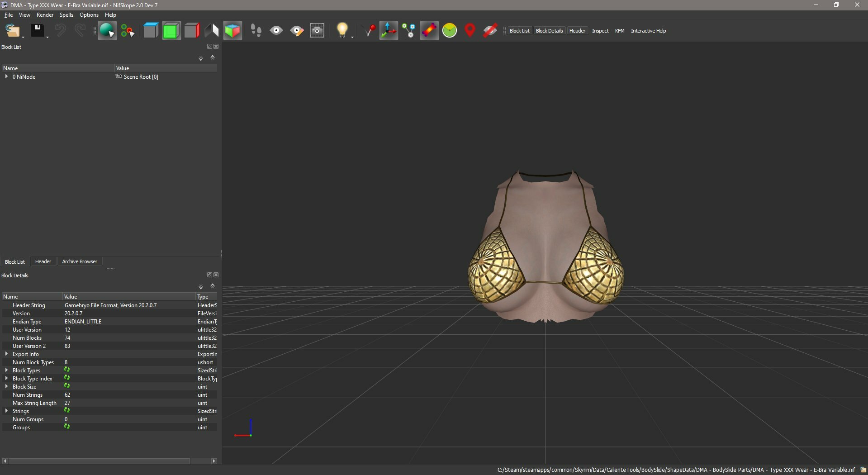The height and width of the screenshot is (475, 868).
Task: Click the KFM toolbar button
Action: point(620,31)
